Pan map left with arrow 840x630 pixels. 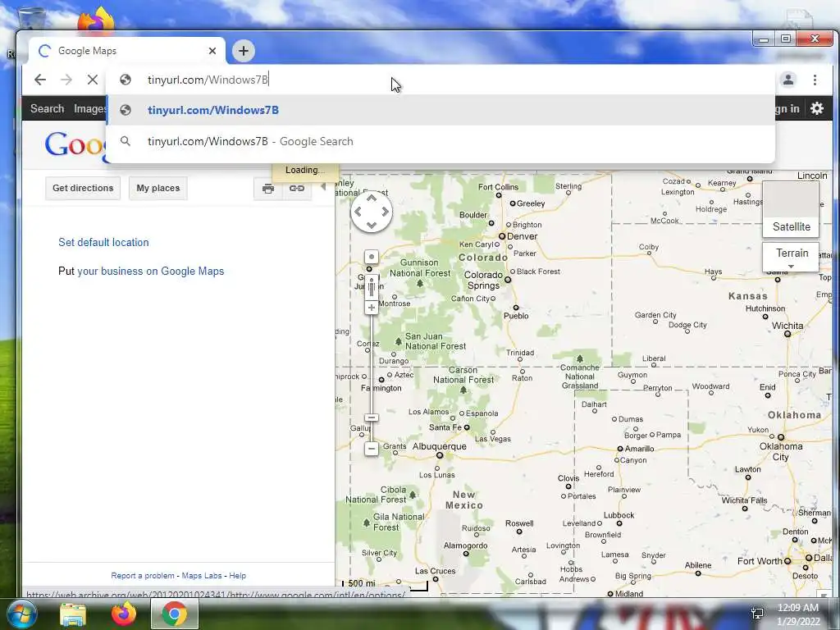[x=358, y=212]
